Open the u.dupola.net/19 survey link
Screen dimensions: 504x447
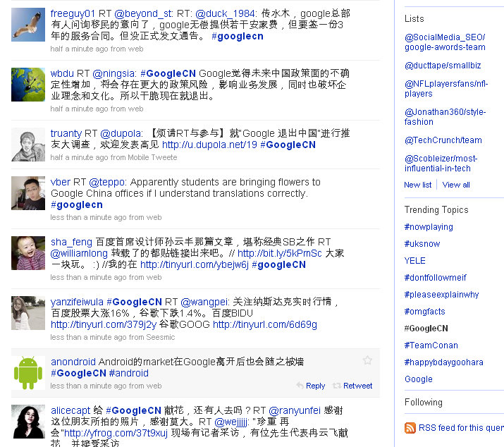(x=209, y=145)
